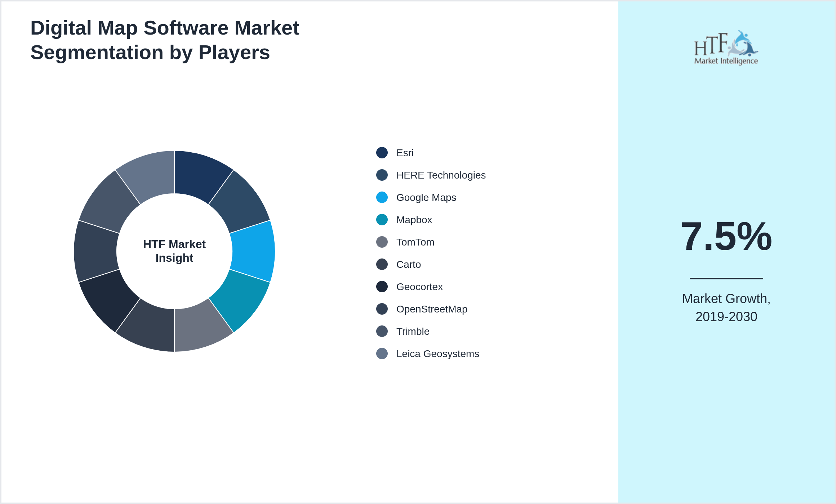Click the HTF Market Insight center label
836x504 pixels.
174,251
